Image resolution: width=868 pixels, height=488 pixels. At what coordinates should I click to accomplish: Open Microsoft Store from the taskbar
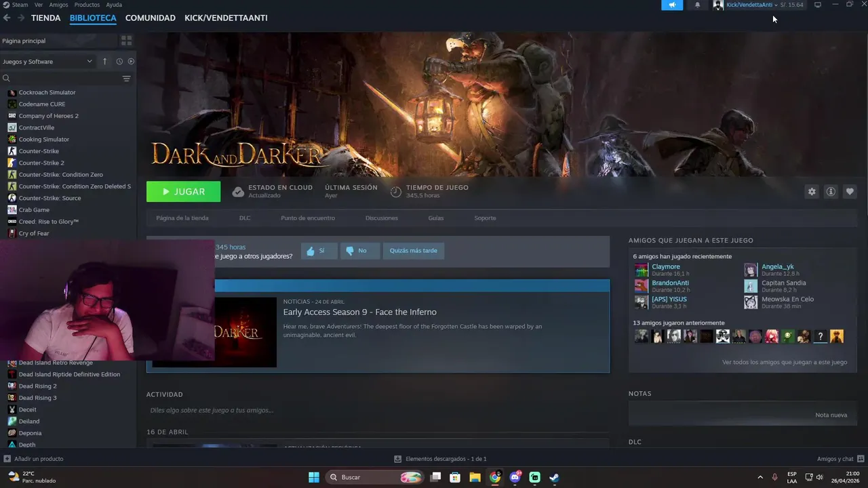point(456,477)
